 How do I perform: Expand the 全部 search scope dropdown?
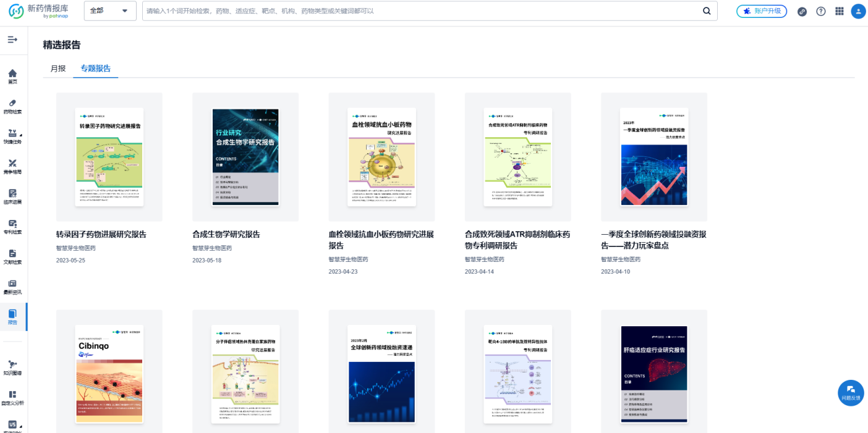(x=110, y=11)
